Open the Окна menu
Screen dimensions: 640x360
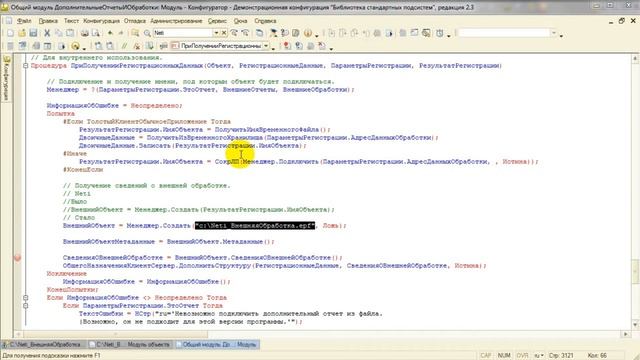(x=240, y=21)
